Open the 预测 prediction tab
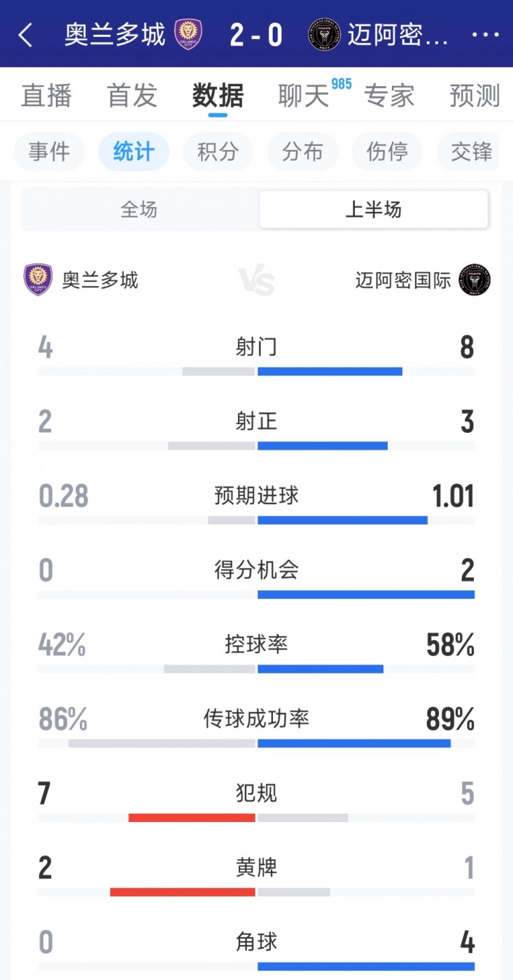This screenshot has height=980, width=513. point(475,96)
